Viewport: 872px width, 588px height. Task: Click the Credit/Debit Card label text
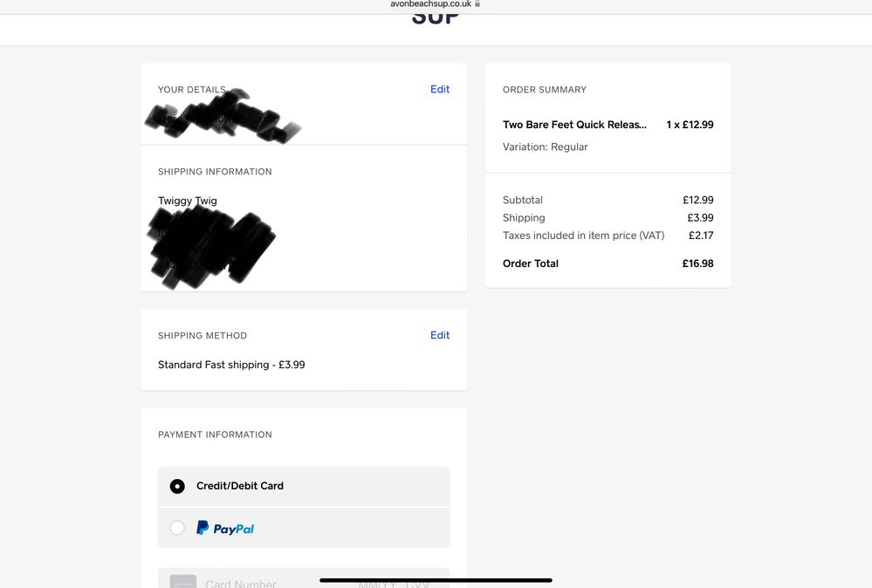tap(239, 486)
